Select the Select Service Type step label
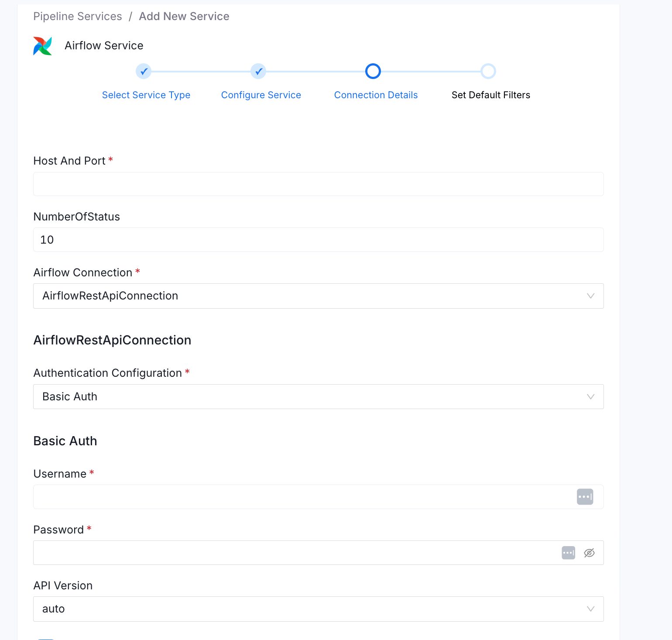 pos(146,95)
